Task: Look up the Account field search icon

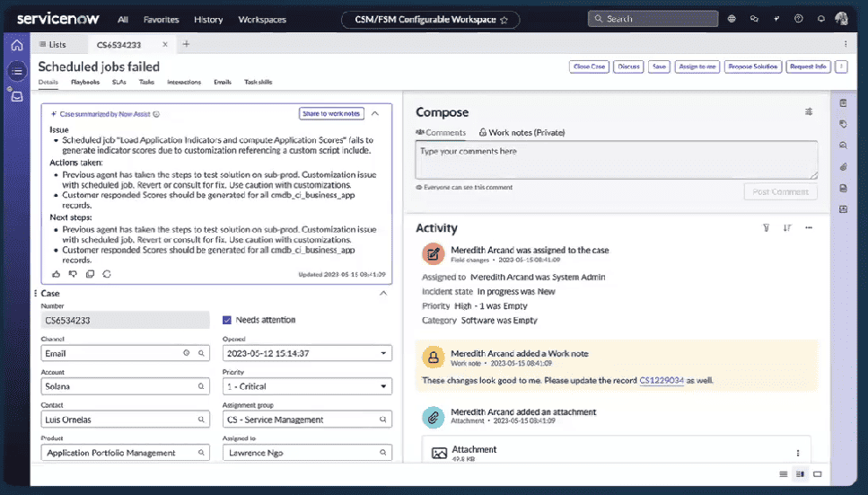Action: tap(201, 386)
